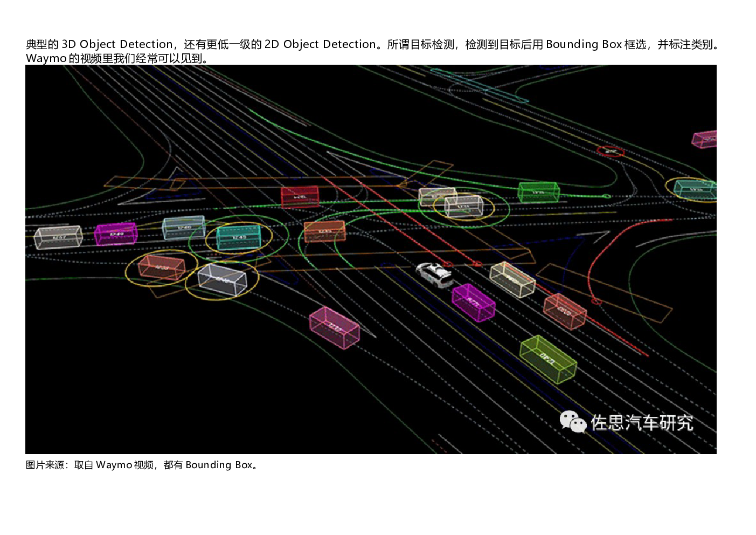Click "所谓目标检测" in the first paragraph line
The image size is (756, 535).
click(x=421, y=44)
